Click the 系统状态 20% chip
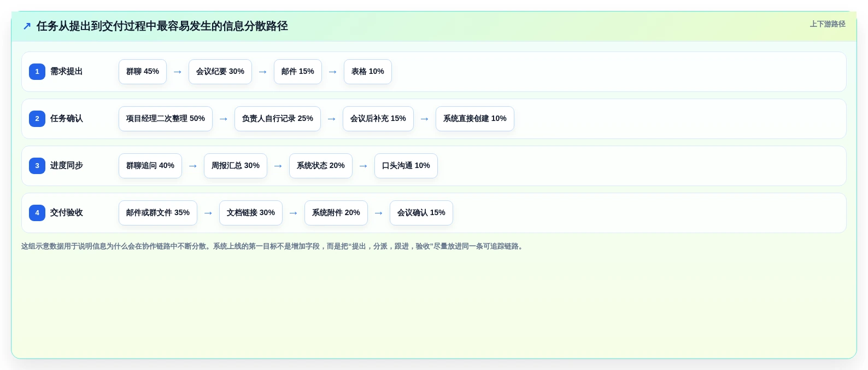Screen dimensions: 868x370 [321, 166]
